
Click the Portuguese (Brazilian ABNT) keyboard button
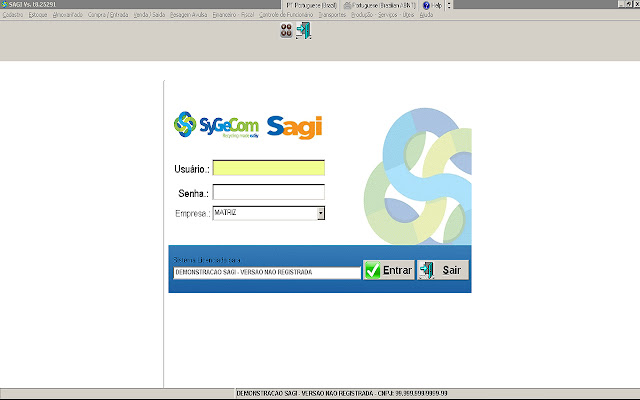coord(380,5)
